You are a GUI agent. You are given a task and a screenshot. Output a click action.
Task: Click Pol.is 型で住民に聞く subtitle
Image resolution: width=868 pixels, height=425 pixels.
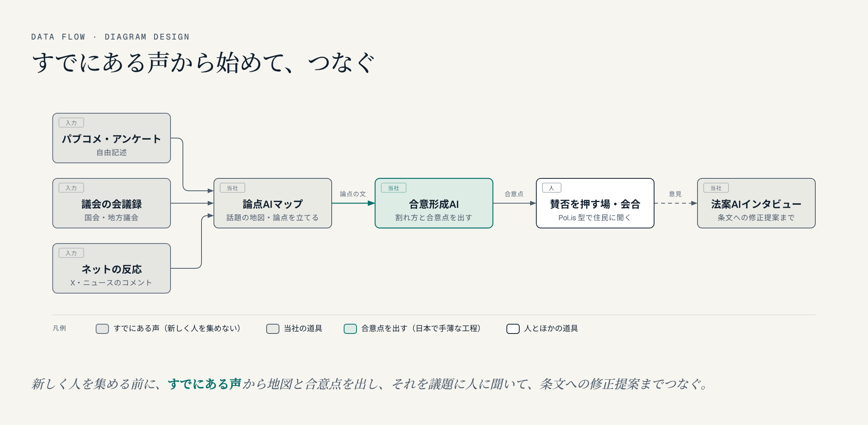[595, 218]
